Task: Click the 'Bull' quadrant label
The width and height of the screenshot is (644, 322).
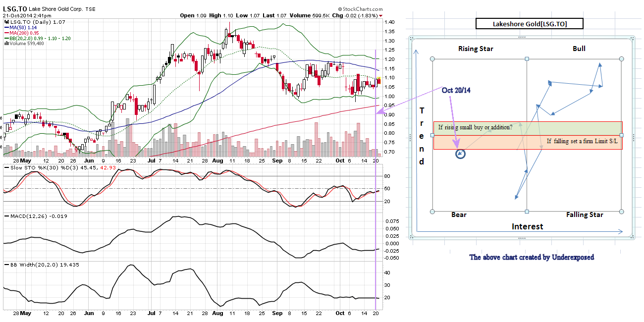Action: pyautogui.click(x=579, y=49)
